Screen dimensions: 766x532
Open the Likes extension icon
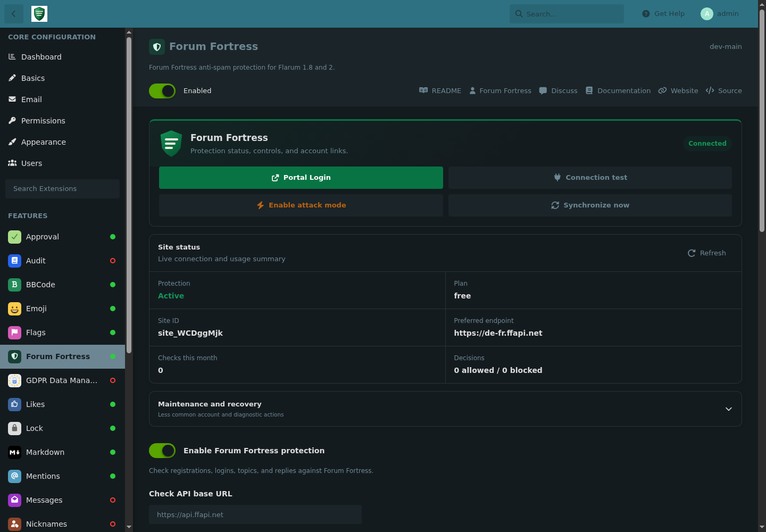[x=14, y=404]
